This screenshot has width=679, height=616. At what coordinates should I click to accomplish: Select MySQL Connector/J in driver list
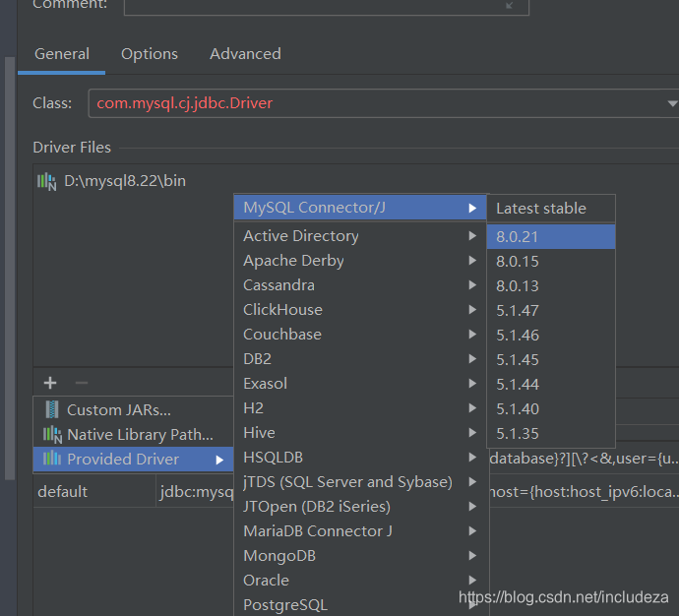pyautogui.click(x=361, y=208)
